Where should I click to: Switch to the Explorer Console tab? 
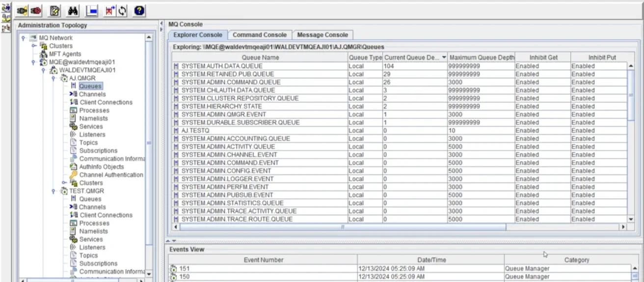click(x=198, y=35)
